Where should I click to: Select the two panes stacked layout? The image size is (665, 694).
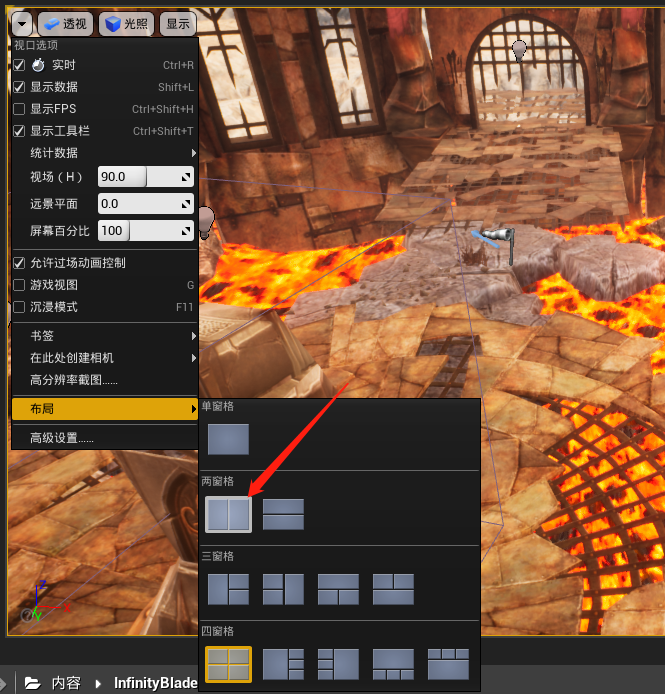[283, 514]
